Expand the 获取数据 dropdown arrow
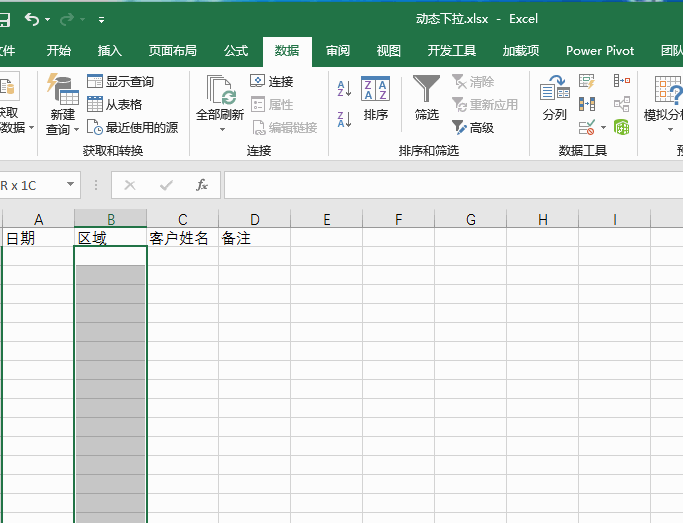 (31, 128)
